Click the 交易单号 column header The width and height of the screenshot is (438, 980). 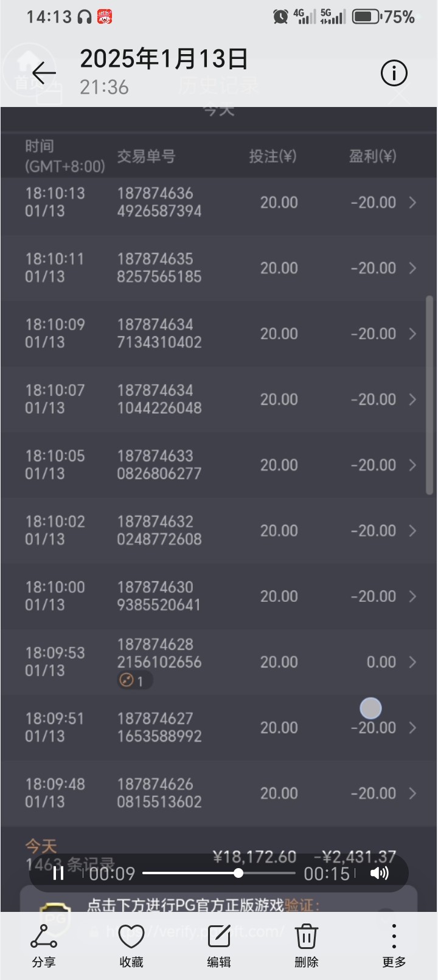146,156
